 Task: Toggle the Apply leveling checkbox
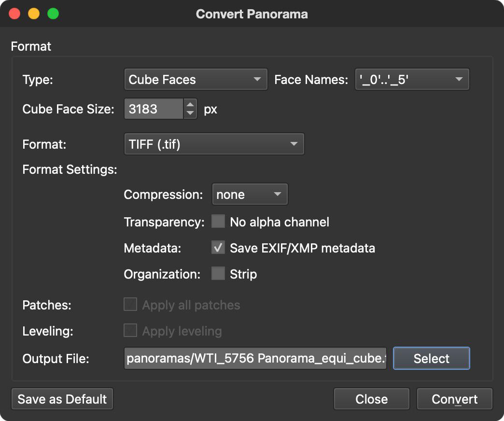[130, 330]
